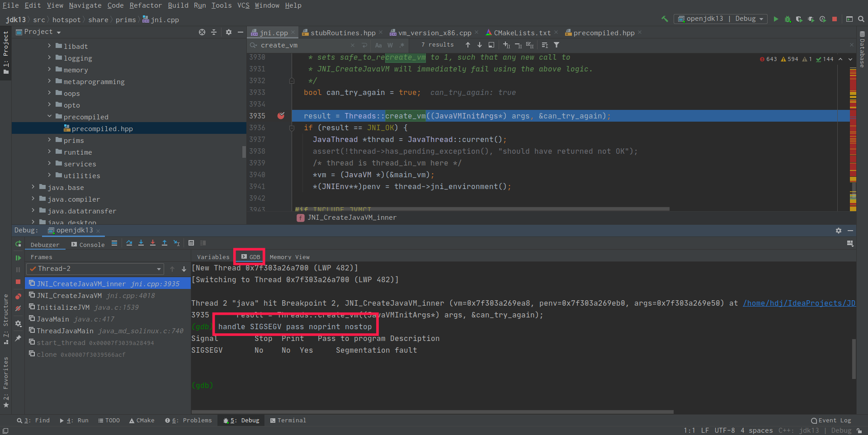868x435 pixels.
Task: Click the Step Over debugger icon
Action: tap(129, 243)
